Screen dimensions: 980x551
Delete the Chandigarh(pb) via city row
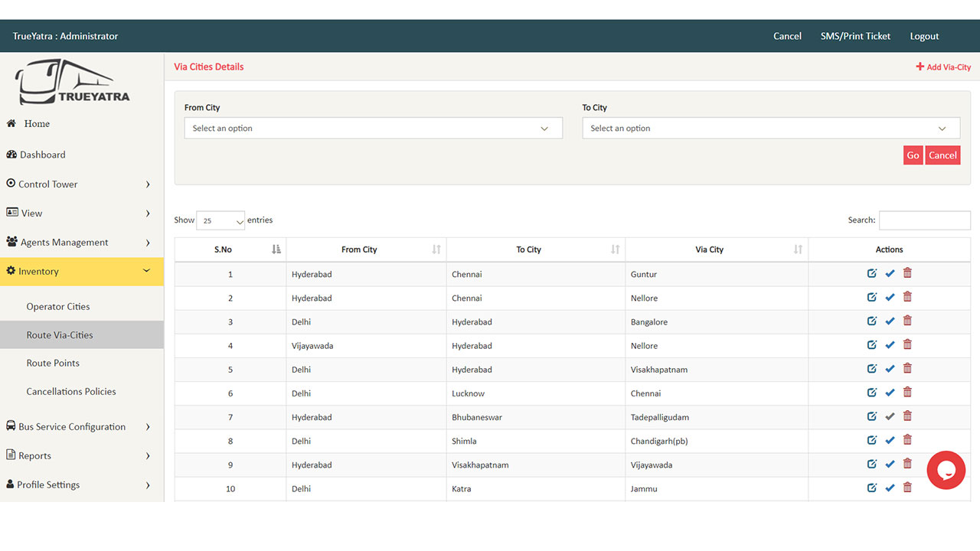tap(907, 440)
